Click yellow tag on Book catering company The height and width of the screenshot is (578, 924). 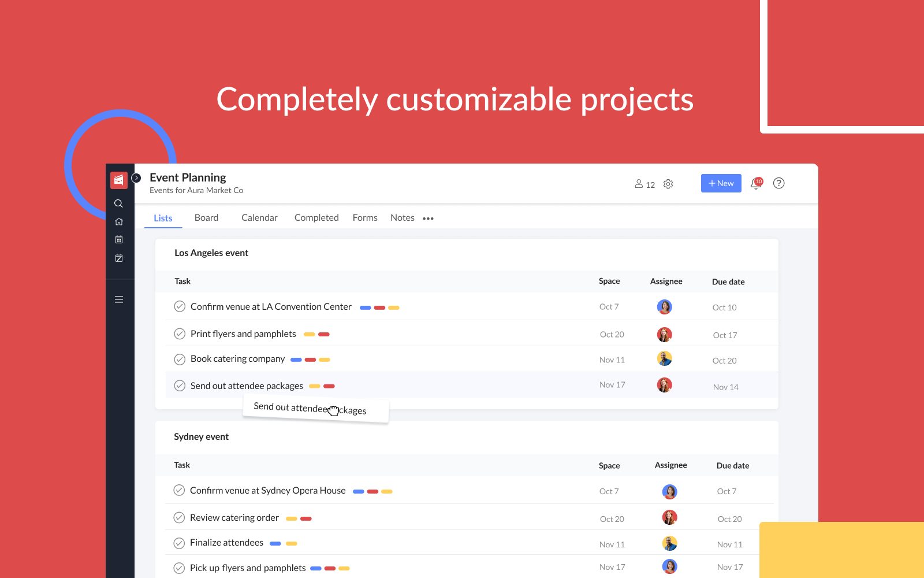click(325, 360)
